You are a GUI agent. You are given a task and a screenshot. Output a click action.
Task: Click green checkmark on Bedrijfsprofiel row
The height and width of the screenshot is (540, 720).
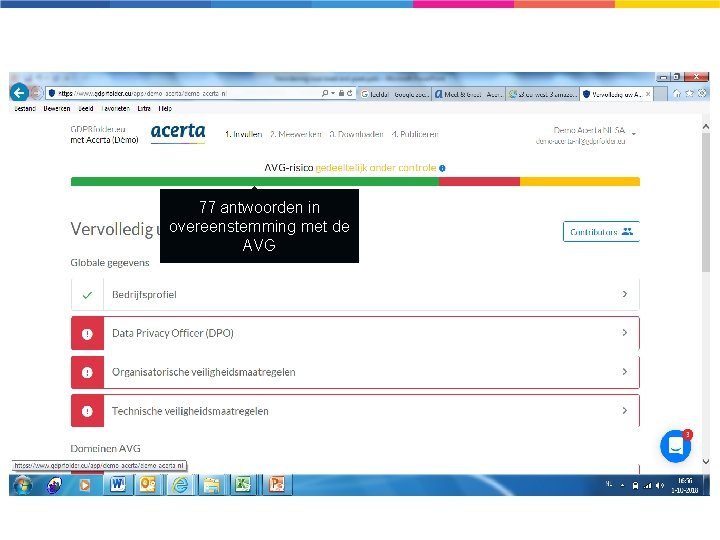87,295
